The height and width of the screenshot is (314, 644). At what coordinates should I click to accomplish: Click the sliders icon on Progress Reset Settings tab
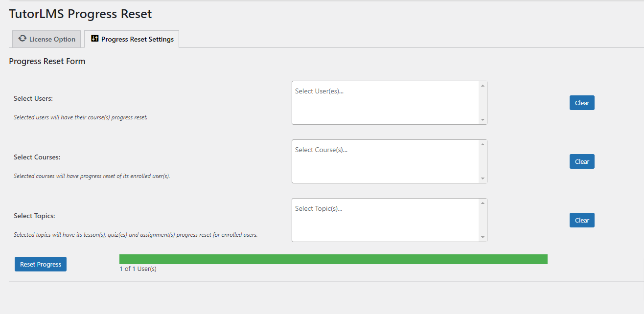tap(95, 39)
